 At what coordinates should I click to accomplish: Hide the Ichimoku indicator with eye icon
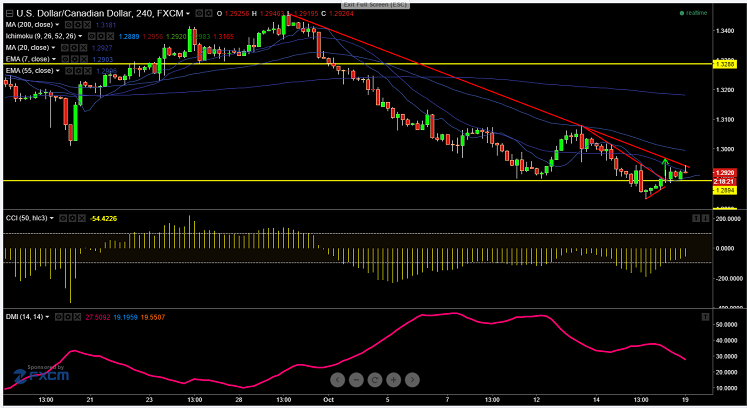click(x=91, y=36)
